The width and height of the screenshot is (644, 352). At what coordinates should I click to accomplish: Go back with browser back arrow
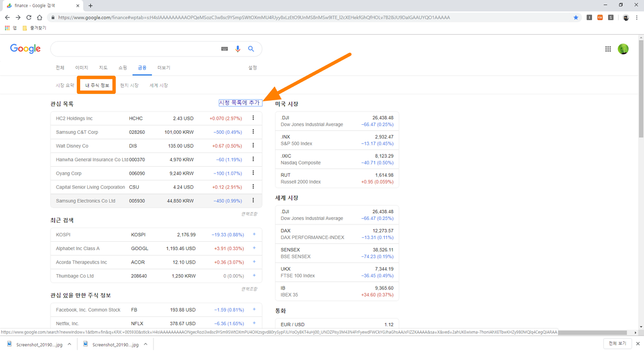click(7, 17)
